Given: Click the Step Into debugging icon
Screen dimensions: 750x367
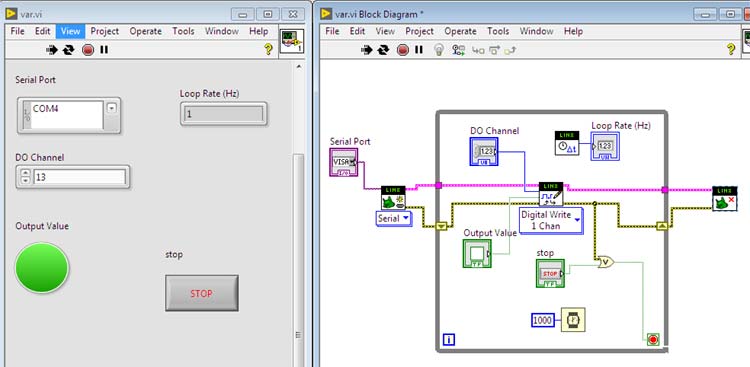Looking at the screenshot, I should pos(478,50).
